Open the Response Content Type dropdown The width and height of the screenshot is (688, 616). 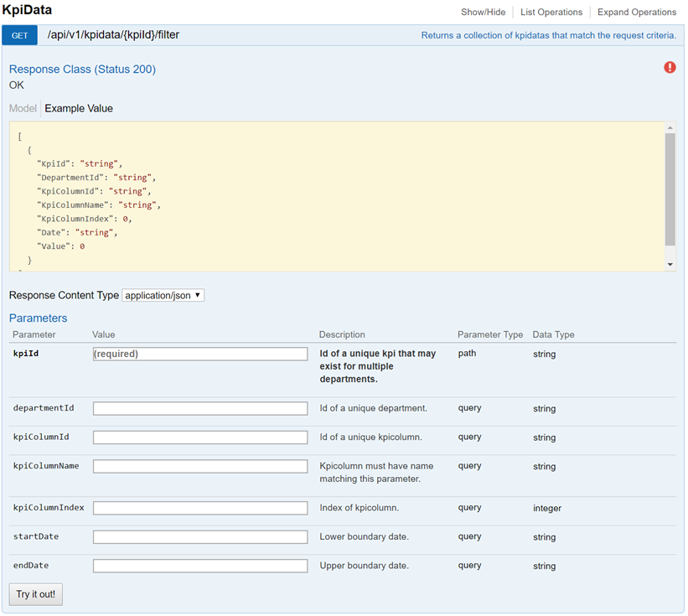tap(163, 296)
